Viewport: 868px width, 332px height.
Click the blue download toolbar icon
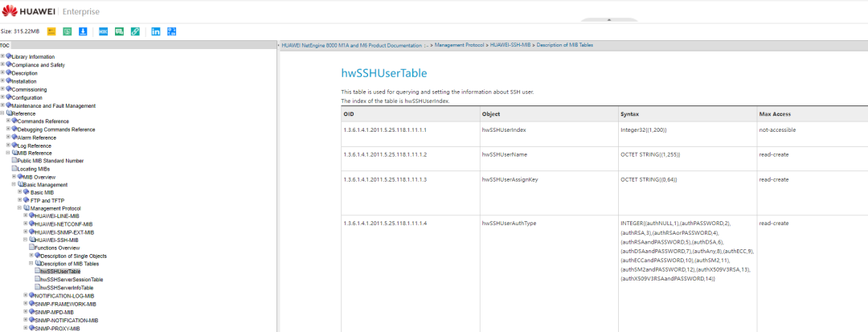(x=83, y=31)
